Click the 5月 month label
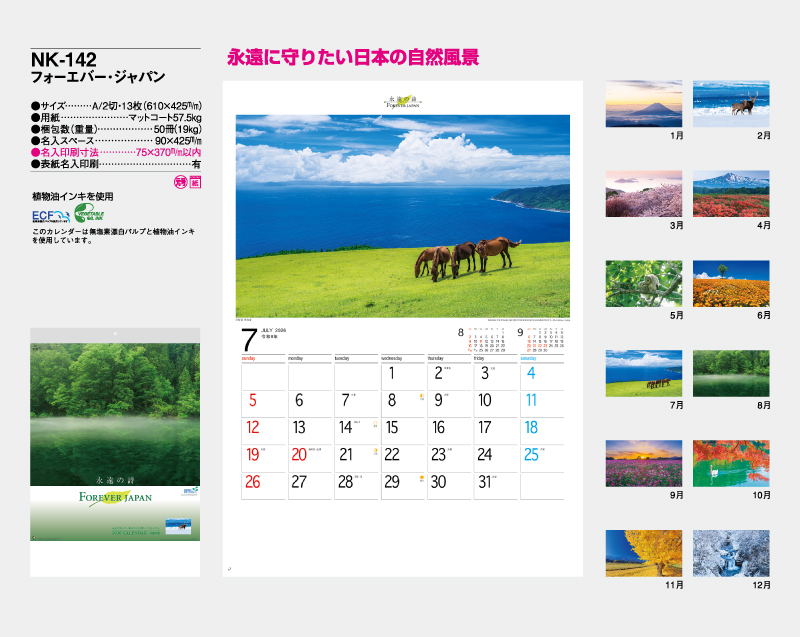800x637 pixels. (677, 316)
